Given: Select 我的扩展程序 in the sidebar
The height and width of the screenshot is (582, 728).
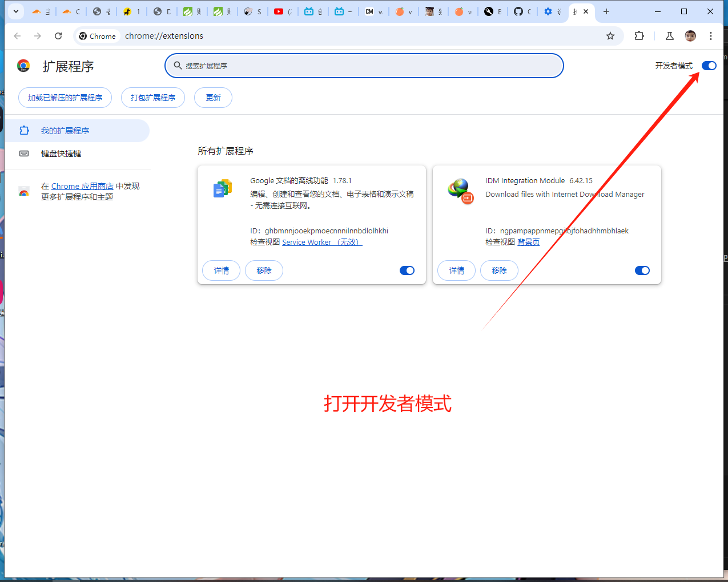Looking at the screenshot, I should point(65,131).
